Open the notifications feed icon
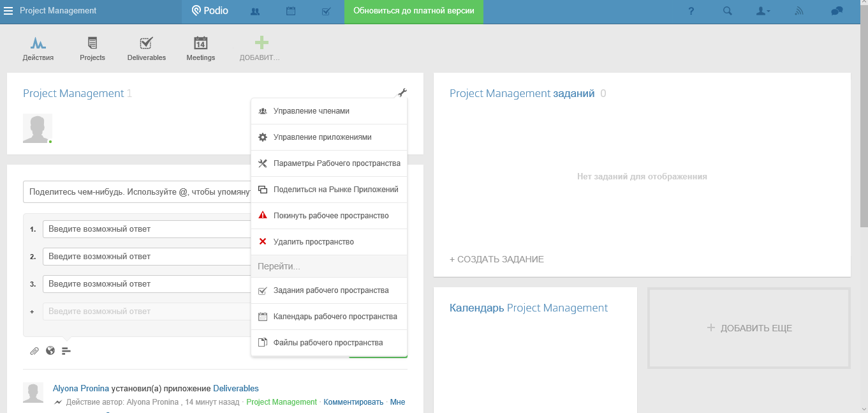 click(x=799, y=11)
